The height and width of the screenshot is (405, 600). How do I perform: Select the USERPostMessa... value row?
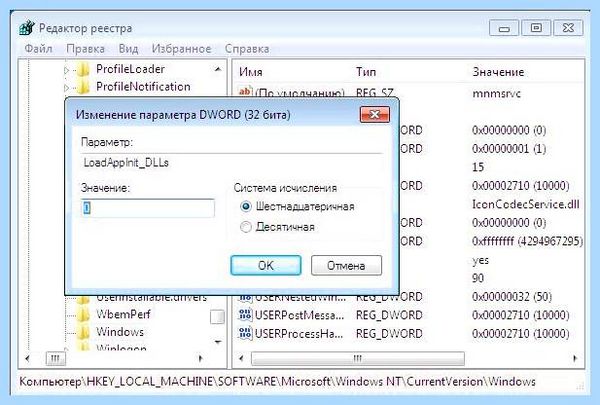tap(409, 315)
